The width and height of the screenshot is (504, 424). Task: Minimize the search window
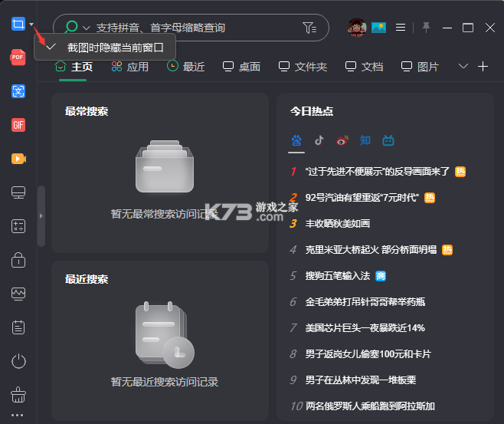(x=447, y=28)
